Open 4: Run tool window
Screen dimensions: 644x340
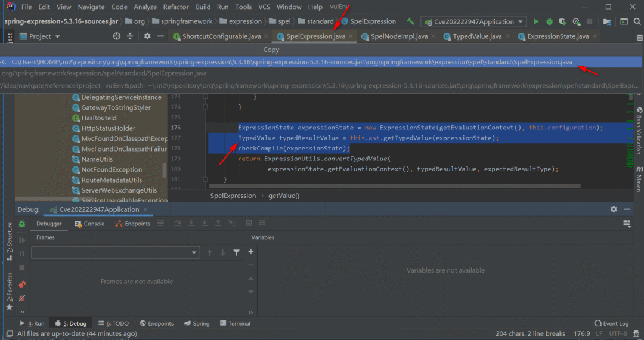[x=32, y=323]
